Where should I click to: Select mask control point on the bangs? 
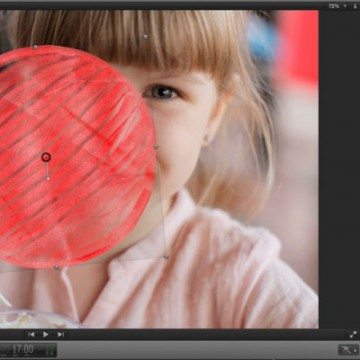point(145,36)
